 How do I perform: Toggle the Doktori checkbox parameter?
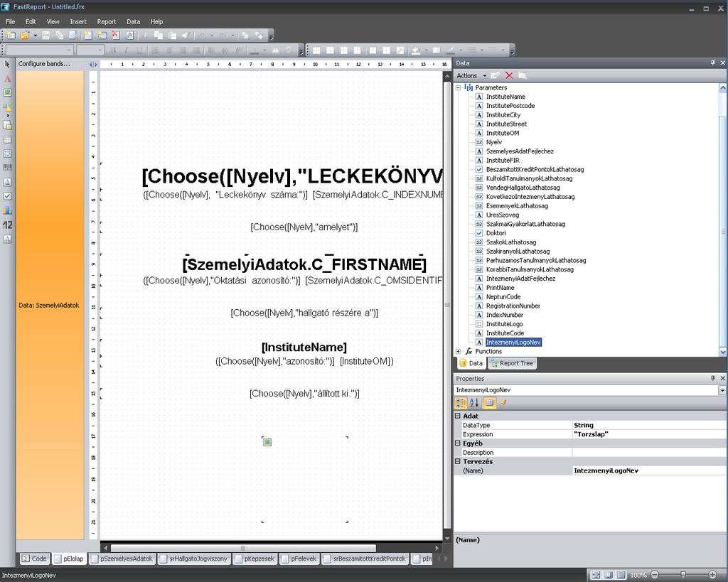pyautogui.click(x=479, y=233)
